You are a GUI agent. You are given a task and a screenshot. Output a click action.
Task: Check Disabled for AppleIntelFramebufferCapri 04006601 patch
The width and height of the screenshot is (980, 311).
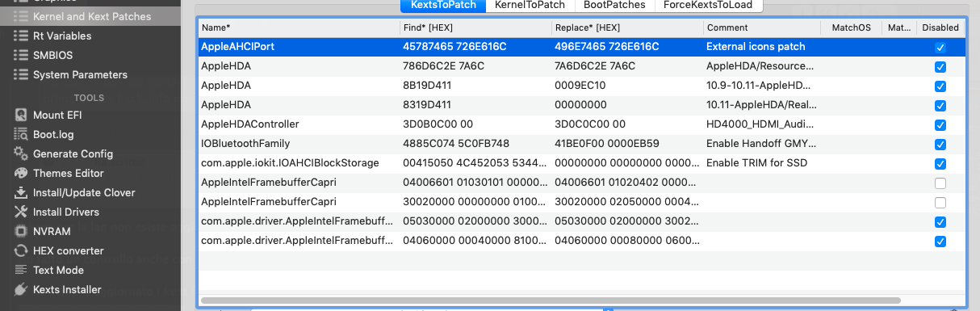click(x=940, y=183)
